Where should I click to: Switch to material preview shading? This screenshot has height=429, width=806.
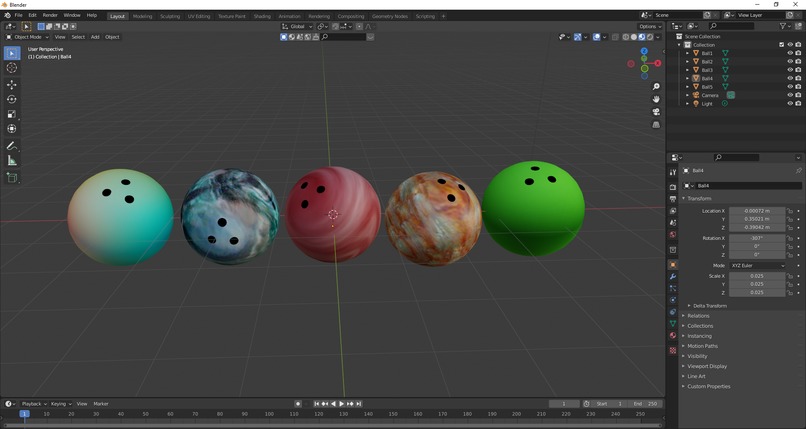coord(642,37)
